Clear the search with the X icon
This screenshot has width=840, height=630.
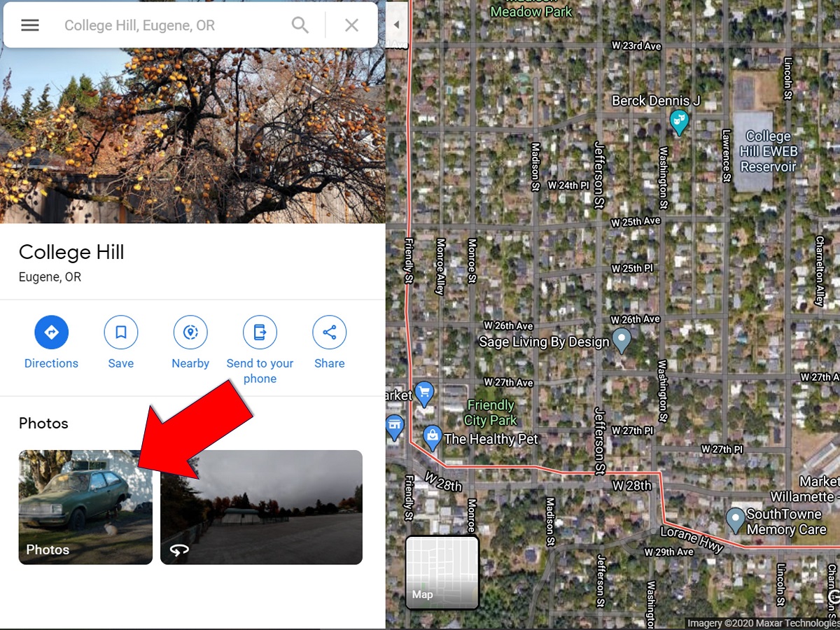351,25
